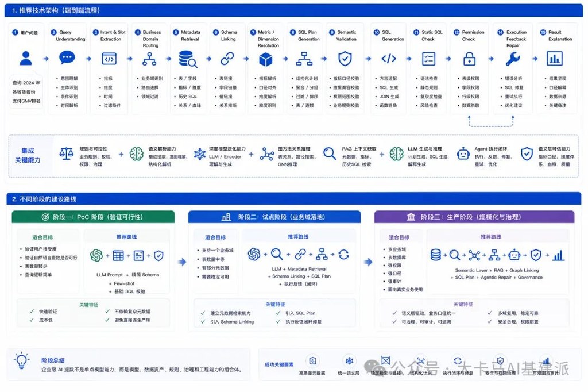Select the purple 阶段三 生产阶段 header

pos(474,217)
